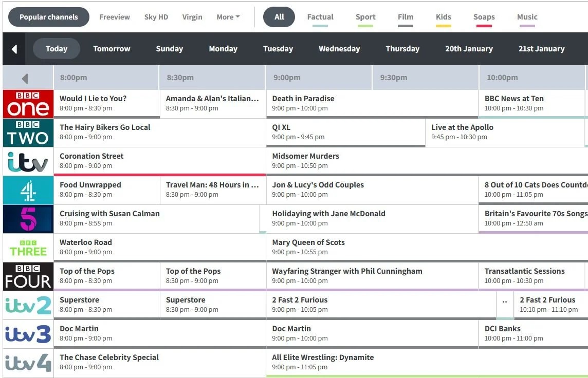588x378 pixels.
Task: Open QI XL listing
Action: point(345,132)
